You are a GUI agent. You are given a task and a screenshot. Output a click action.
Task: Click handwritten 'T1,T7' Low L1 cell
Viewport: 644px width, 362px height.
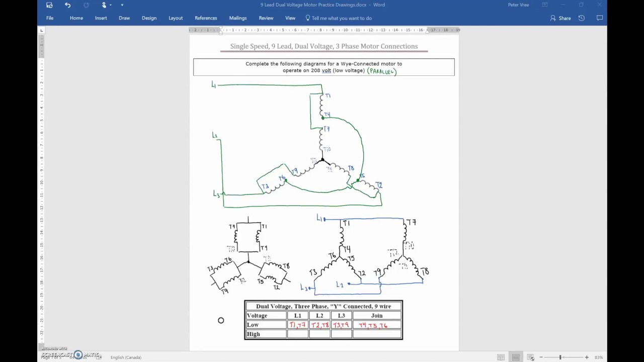click(x=298, y=325)
